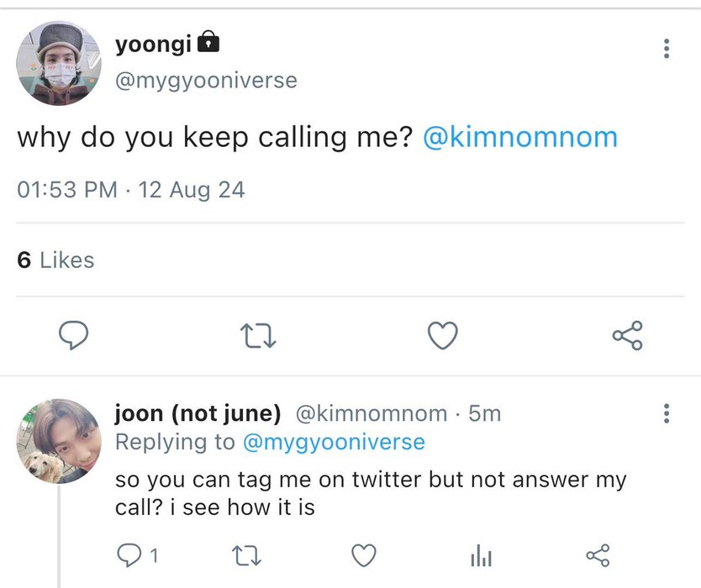Click the reply icon under yoongi's tweet

point(74,336)
